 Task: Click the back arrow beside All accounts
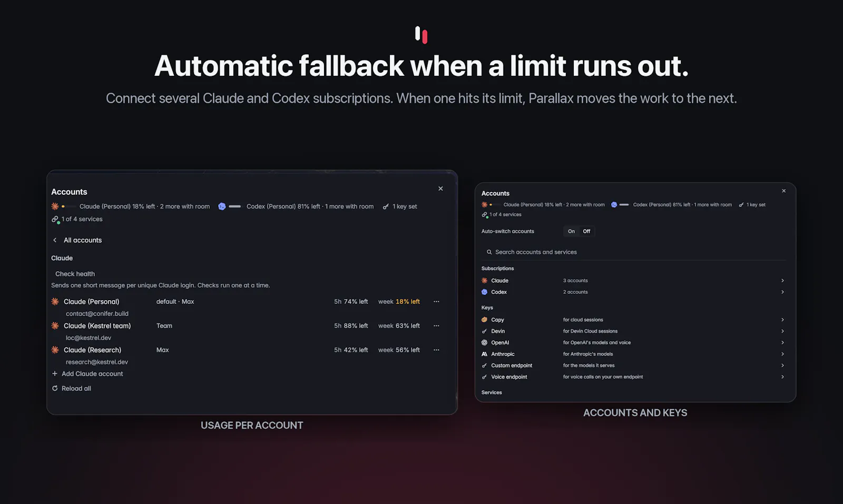coord(55,240)
